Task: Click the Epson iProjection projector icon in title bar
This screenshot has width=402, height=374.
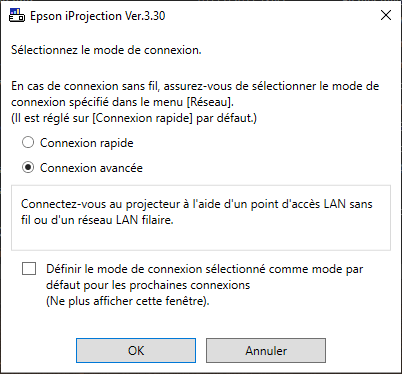Action: tap(17, 15)
